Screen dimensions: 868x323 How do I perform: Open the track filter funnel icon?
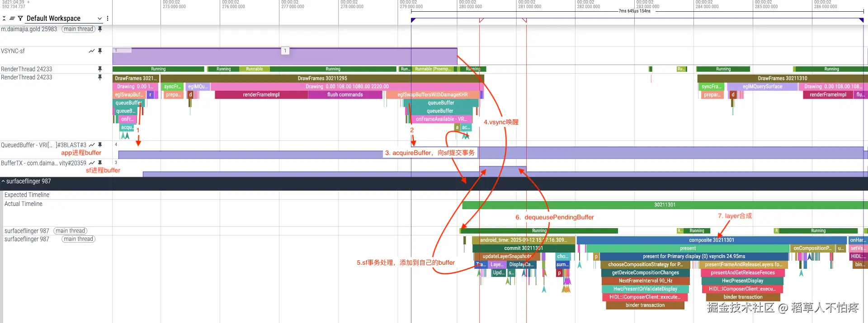pyautogui.click(x=20, y=19)
